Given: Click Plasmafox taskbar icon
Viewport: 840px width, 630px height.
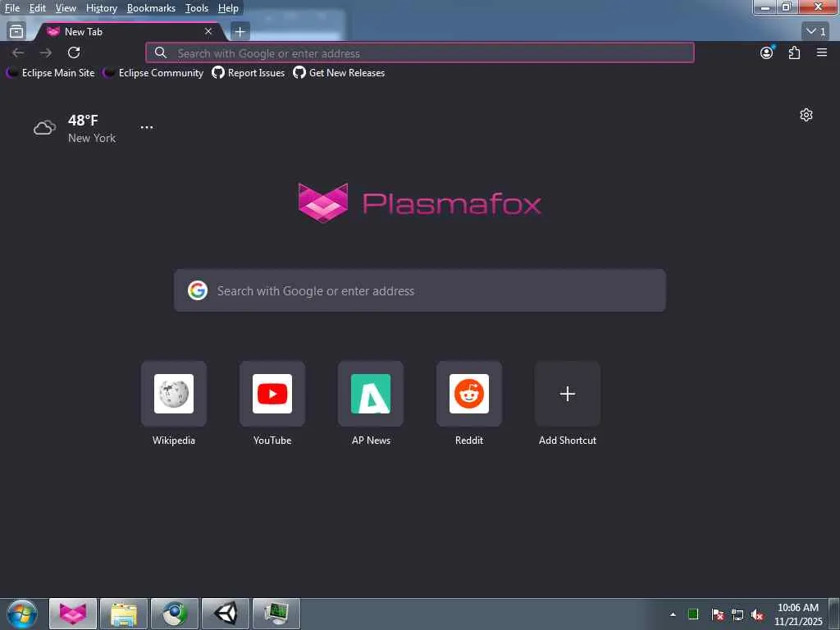Looking at the screenshot, I should coord(73,614).
